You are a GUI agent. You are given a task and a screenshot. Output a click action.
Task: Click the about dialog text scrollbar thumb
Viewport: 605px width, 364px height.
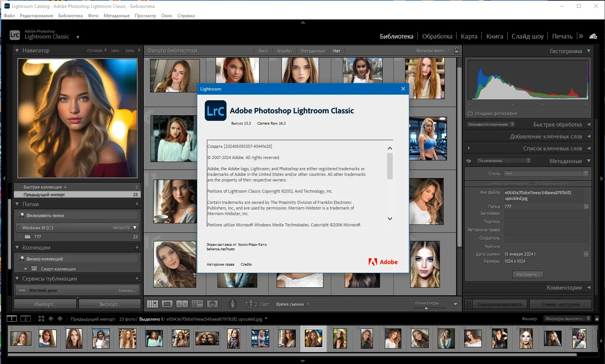tap(390, 166)
